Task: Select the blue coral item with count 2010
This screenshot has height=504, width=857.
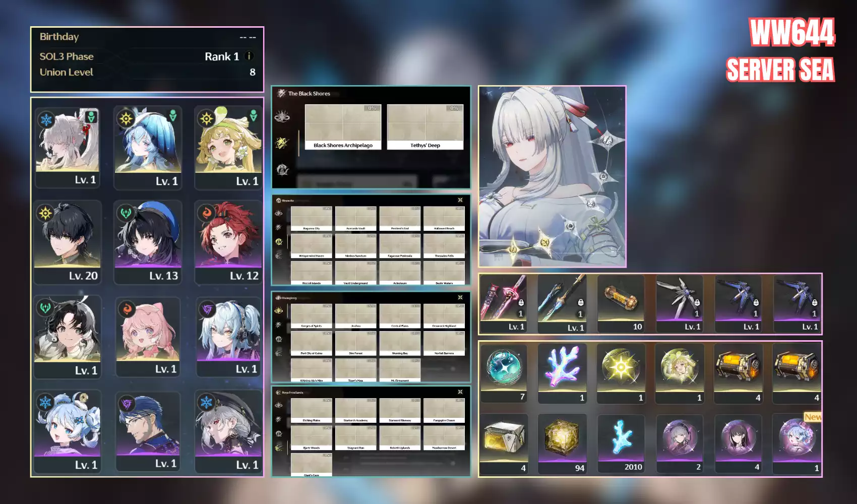Action: [621, 444]
